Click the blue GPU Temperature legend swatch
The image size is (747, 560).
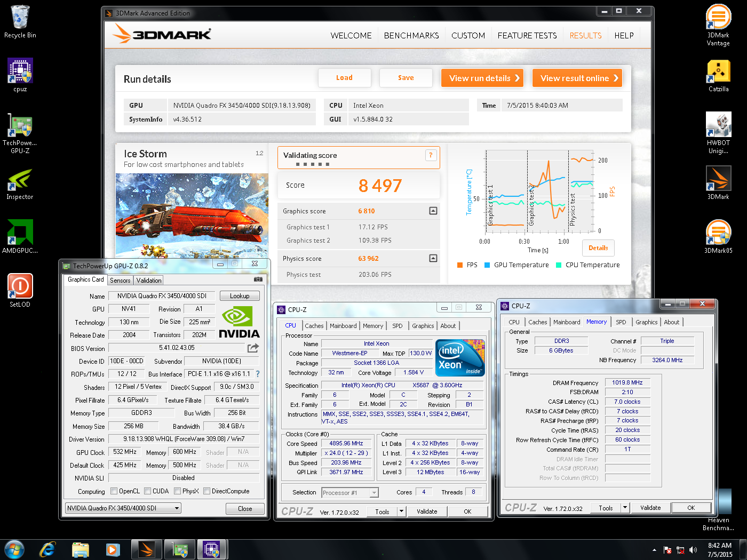(x=487, y=265)
